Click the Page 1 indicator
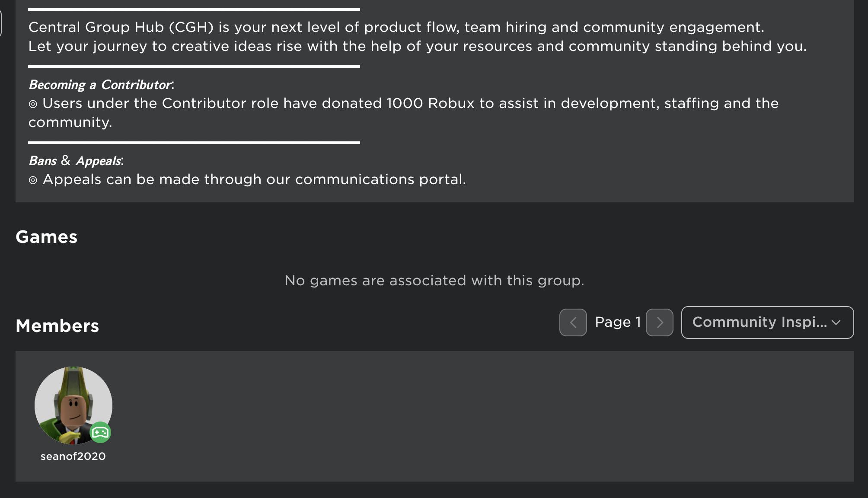Screen dimensions: 868x498 click(617, 322)
